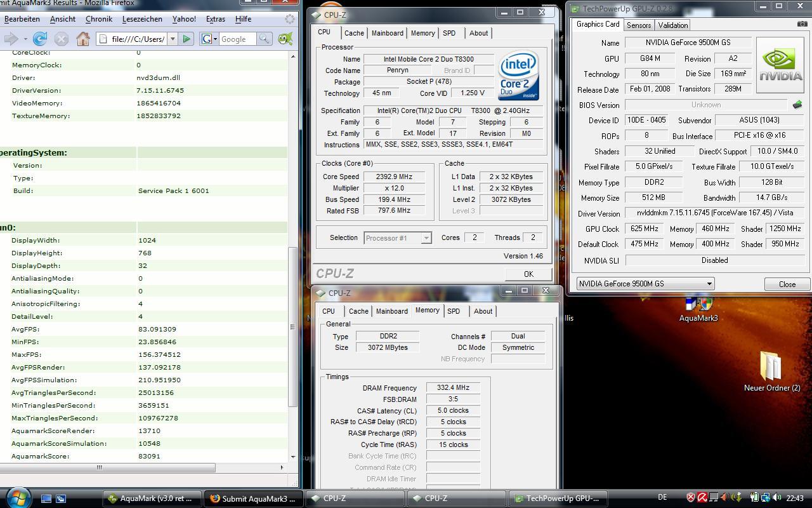Click the green Go arrow in Firefox

187,39
